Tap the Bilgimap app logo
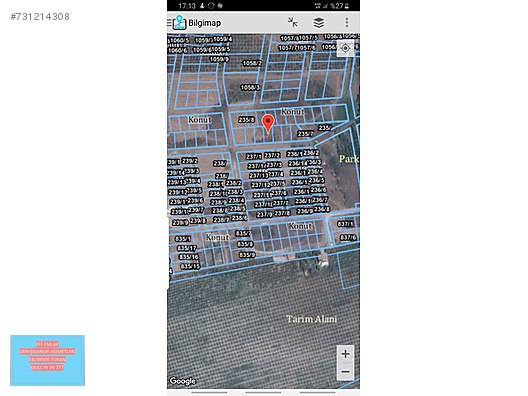This screenshot has height=396, width=528. [x=179, y=23]
